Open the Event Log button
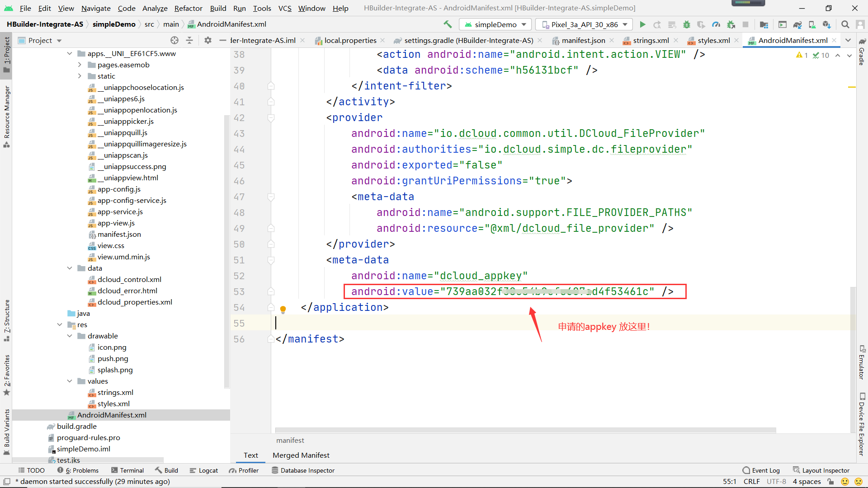The image size is (868, 488). (x=761, y=470)
